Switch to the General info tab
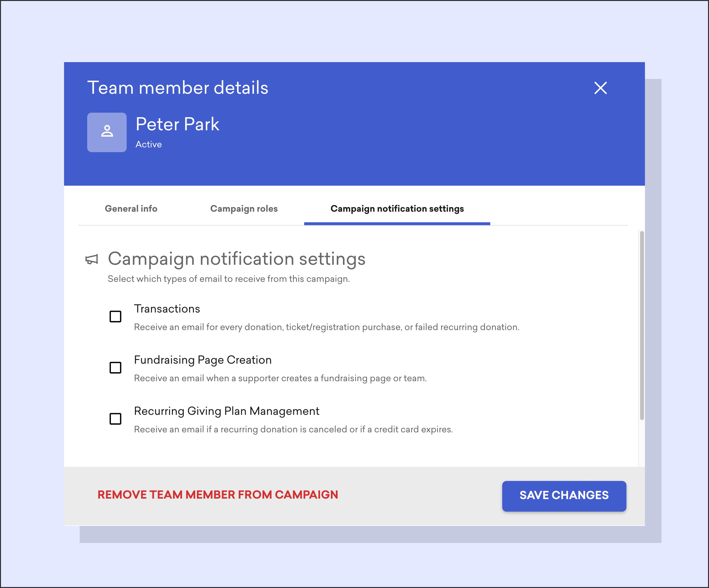 pos(131,209)
